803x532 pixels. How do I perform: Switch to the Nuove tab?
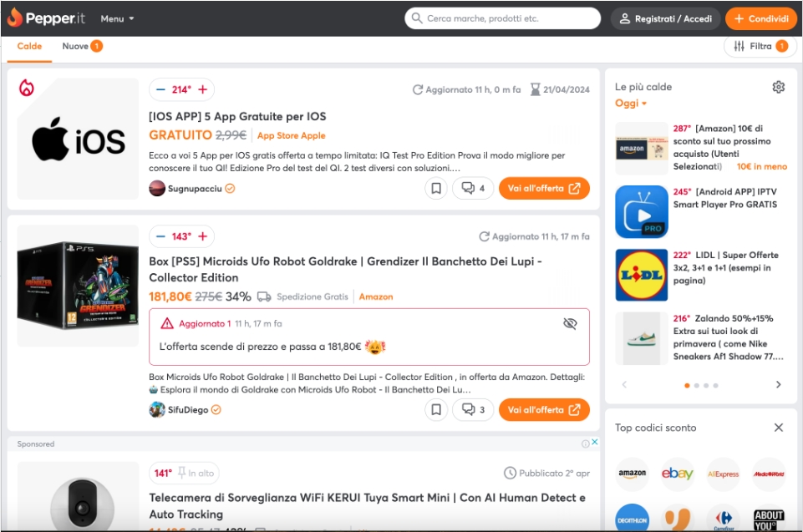82,46
